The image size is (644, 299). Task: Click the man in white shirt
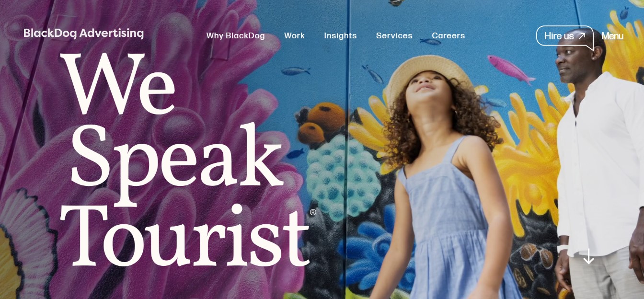tap(599, 163)
